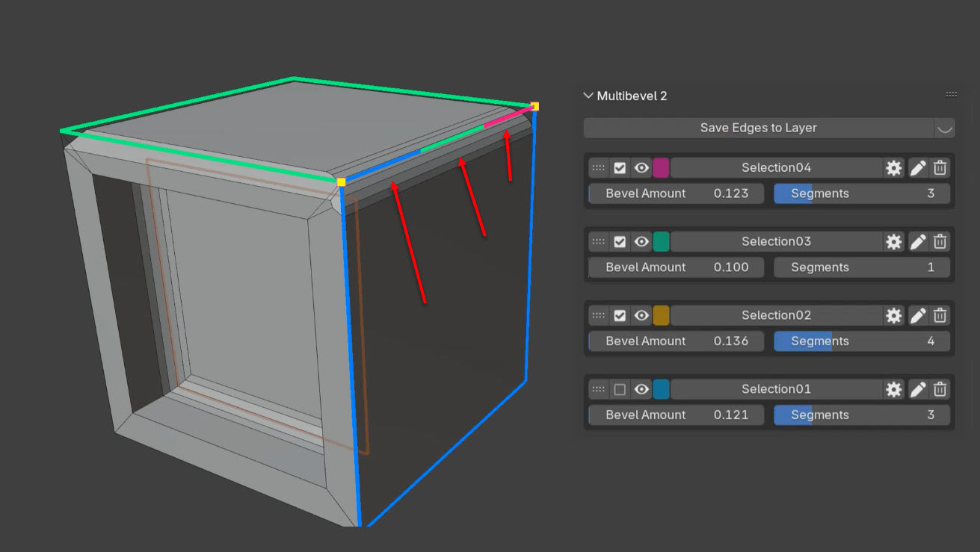Click the yellow color swatch of Selection02

coord(661,316)
